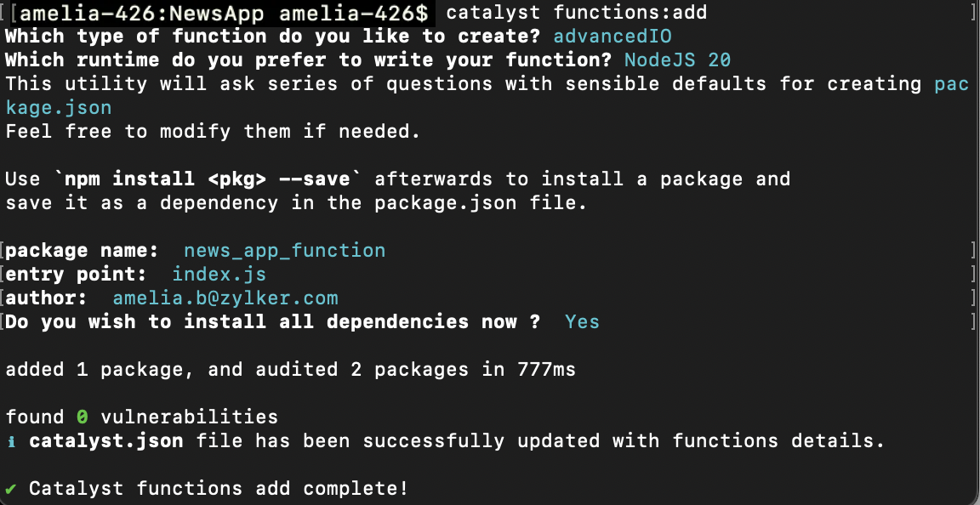Click the author email 'amelia.b@zylker.com'
The width and height of the screenshot is (980, 505).
click(225, 298)
